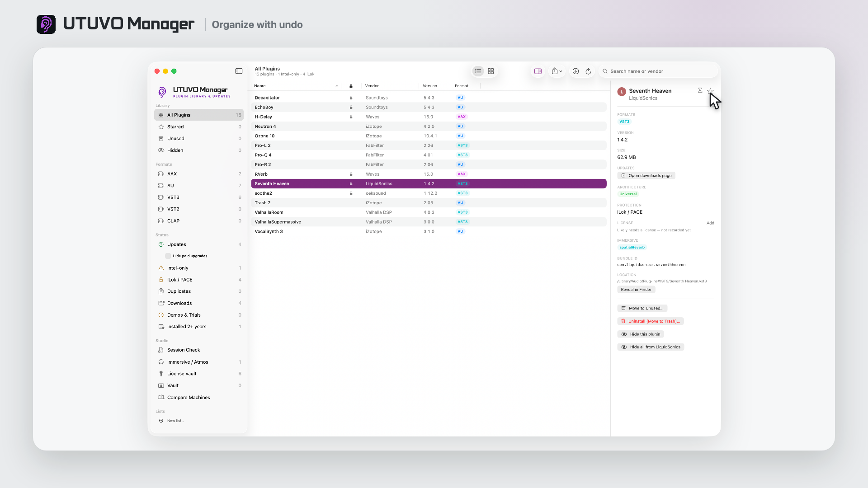Select the soothe2 plugin row

tap(429, 193)
